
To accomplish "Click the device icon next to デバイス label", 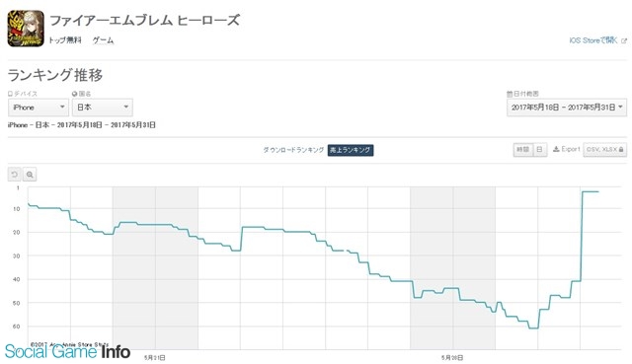I will (11, 94).
